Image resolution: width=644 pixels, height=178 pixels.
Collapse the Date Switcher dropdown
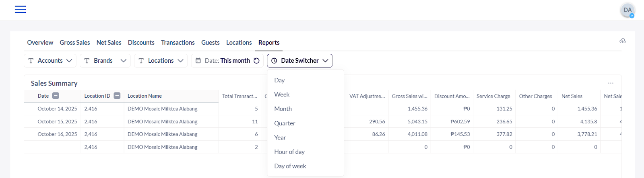click(325, 61)
